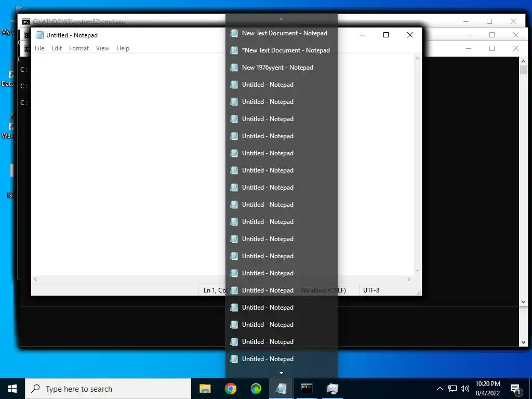Open network status from the system tray

click(453, 389)
